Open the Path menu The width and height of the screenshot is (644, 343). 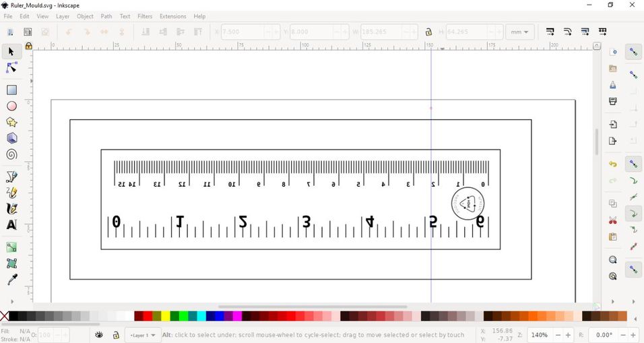106,16
